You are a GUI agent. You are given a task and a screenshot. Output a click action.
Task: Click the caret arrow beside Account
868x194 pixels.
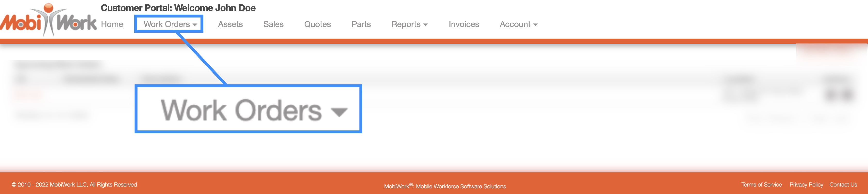pos(536,25)
